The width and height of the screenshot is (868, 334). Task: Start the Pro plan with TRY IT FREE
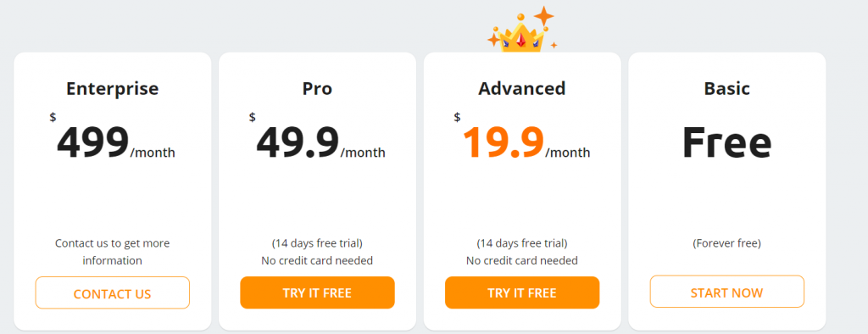(x=317, y=292)
